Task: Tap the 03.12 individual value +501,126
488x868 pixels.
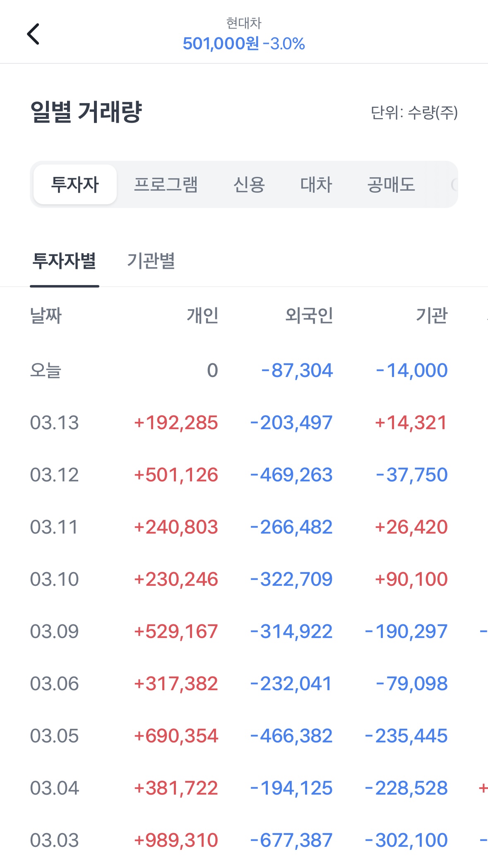Action: click(176, 475)
